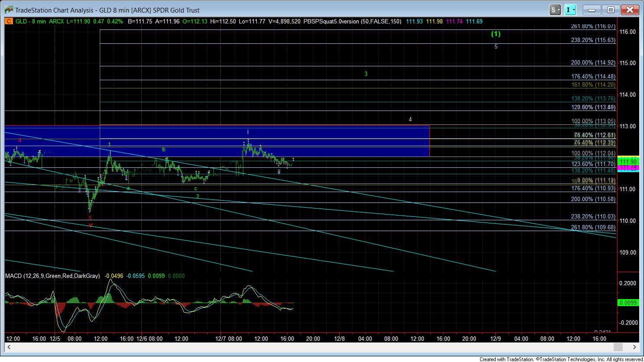The height and width of the screenshot is (362, 644).
Task: Click the '100.00% (112.04)' Fibonacci label
Action: point(593,153)
